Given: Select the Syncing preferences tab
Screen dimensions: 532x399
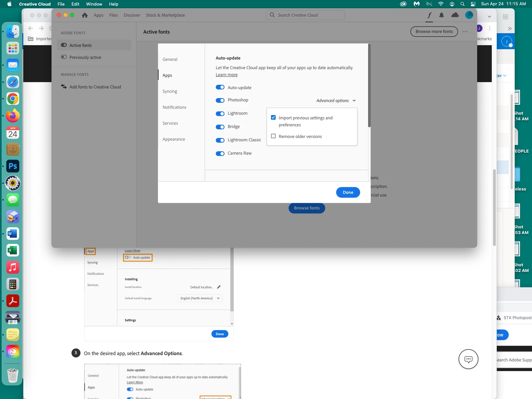Looking at the screenshot, I should [170, 91].
